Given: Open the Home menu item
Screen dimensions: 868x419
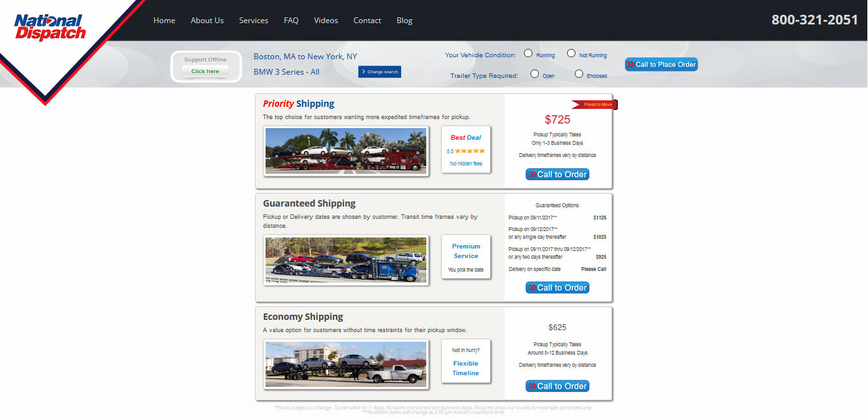Looking at the screenshot, I should pos(164,21).
